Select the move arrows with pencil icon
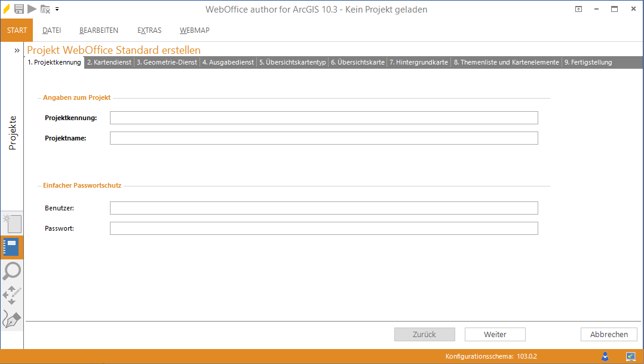Image resolution: width=644 pixels, height=364 pixels. [x=12, y=295]
